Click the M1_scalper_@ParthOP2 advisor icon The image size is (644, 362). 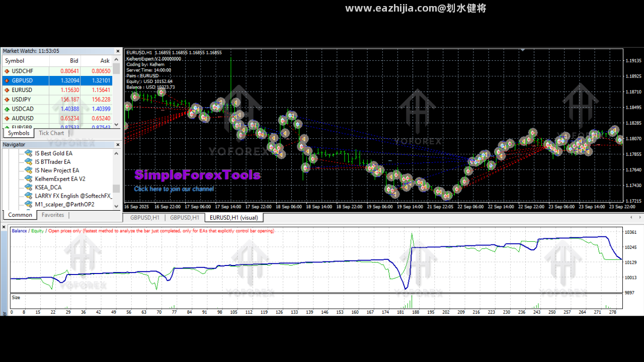coord(29,205)
